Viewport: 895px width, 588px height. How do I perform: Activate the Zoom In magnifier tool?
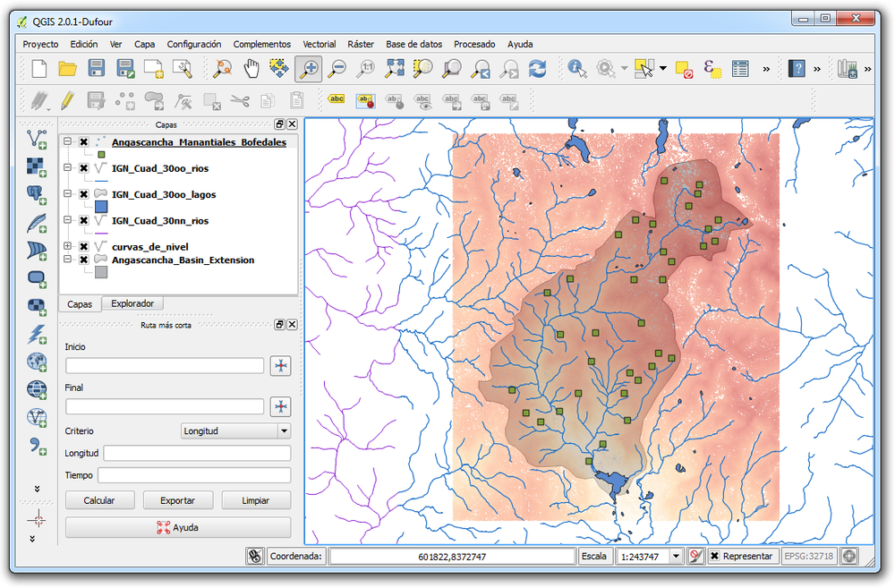tap(309, 69)
